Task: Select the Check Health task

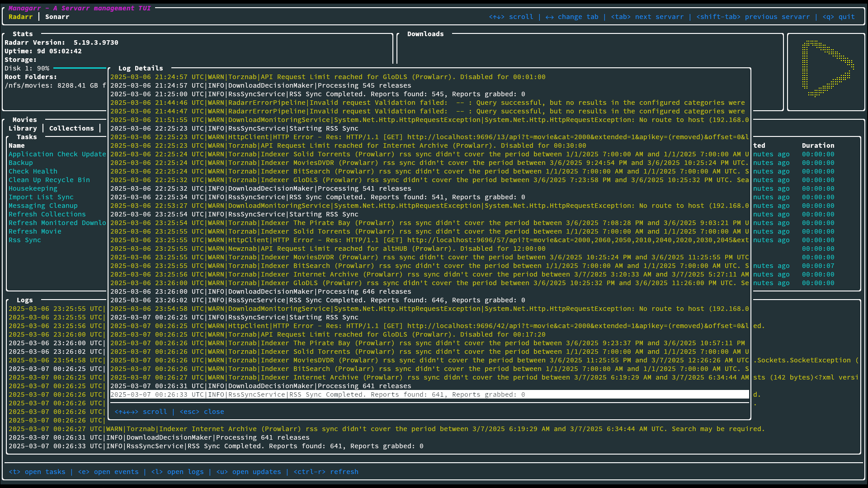Action: tap(33, 171)
